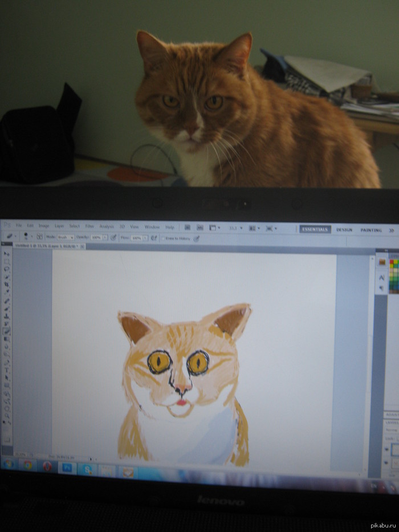This screenshot has height=532, width=399.
Task: Toggle visibility of the second layer
Action: [386, 461]
